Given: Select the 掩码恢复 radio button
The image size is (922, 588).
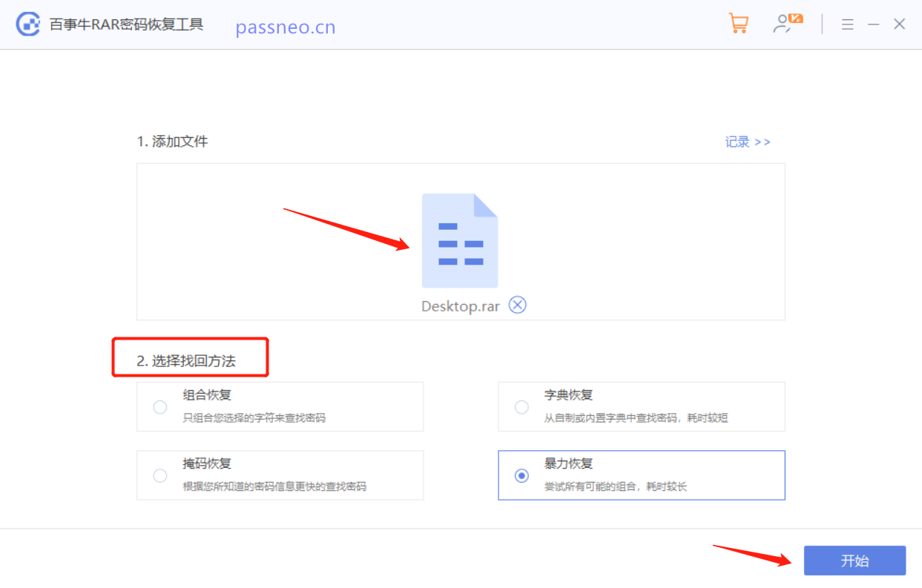Looking at the screenshot, I should [159, 475].
